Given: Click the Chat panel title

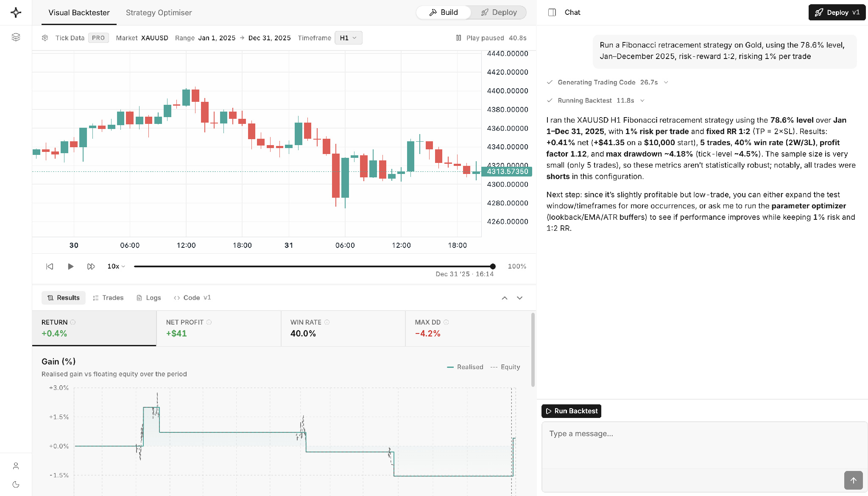Looking at the screenshot, I should [572, 12].
